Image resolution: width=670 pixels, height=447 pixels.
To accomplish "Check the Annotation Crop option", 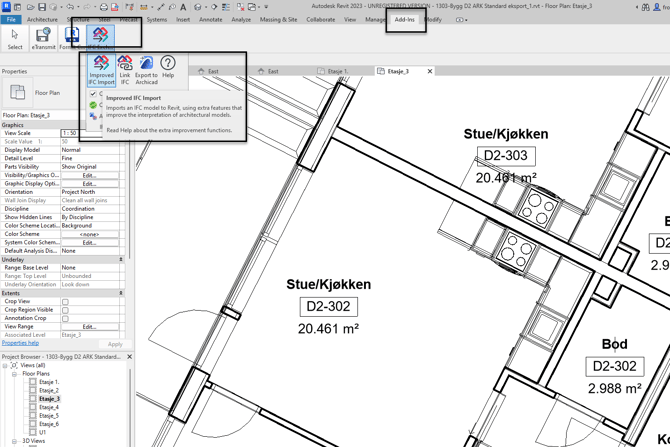I will pos(66,318).
